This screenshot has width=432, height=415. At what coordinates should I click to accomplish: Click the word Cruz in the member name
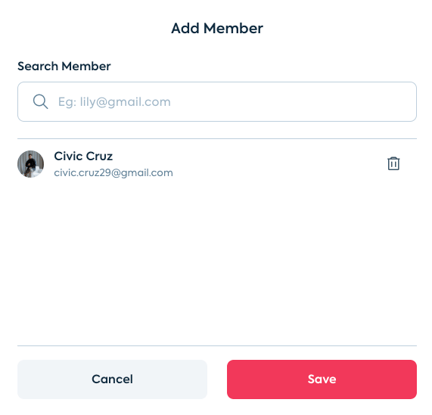click(x=97, y=156)
